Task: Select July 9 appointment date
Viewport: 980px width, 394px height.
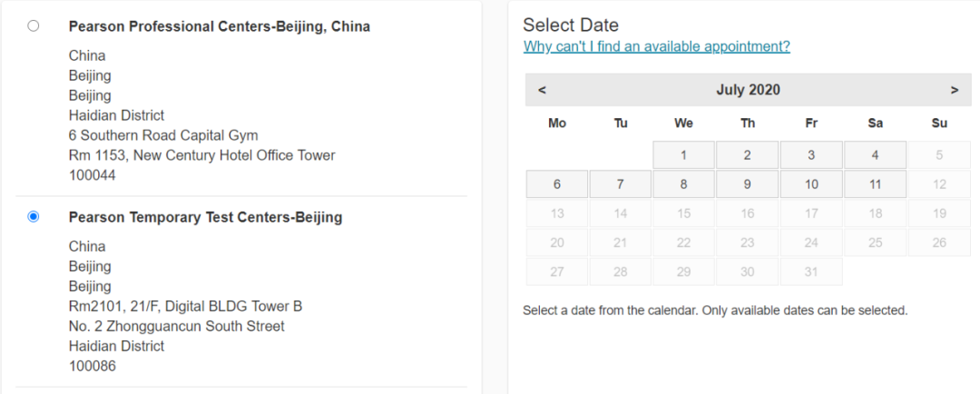Action: pyautogui.click(x=748, y=184)
